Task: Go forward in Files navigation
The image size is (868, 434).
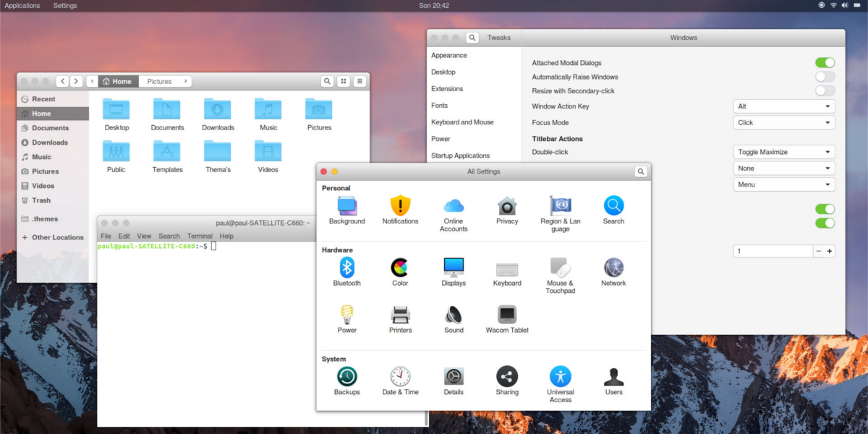Action: point(76,82)
